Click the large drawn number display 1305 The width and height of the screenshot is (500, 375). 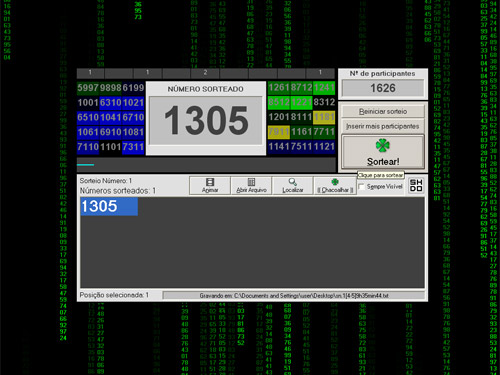(x=206, y=120)
